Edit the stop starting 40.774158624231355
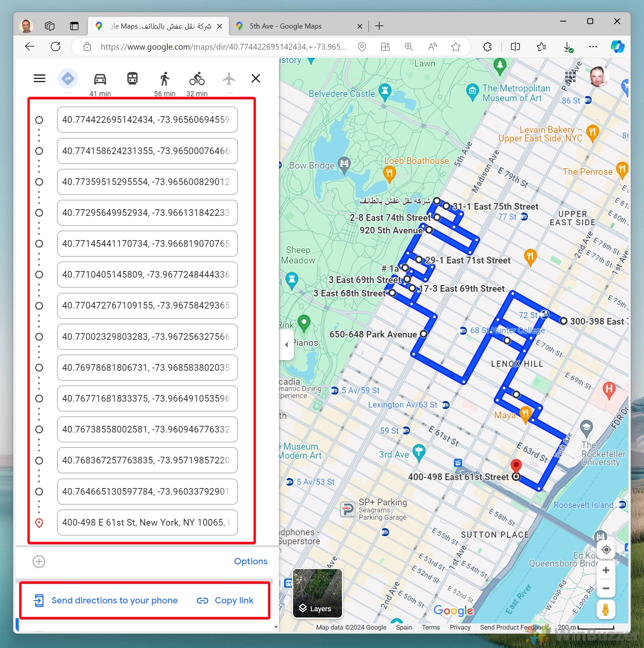Screen dimensions: 644x648 pos(148,151)
